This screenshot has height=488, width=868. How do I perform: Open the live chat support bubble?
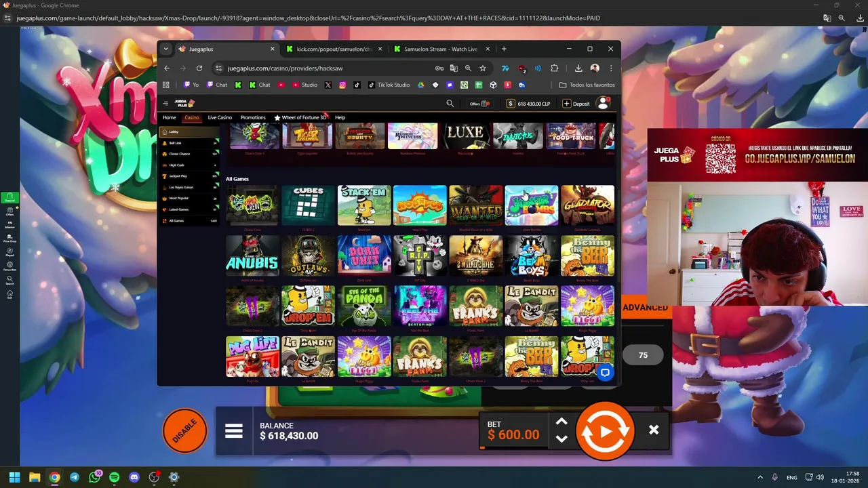tap(605, 372)
